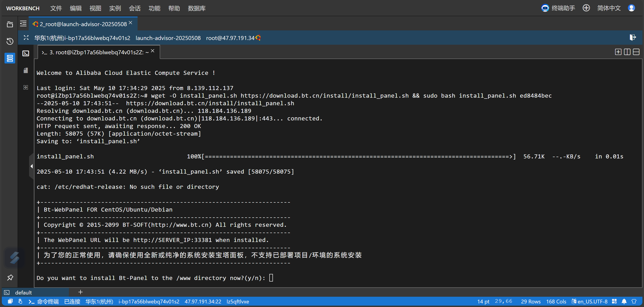Image resolution: width=644 pixels, height=307 pixels.
Task: Open the file folder icon in left sidebar
Action: coord(10,24)
